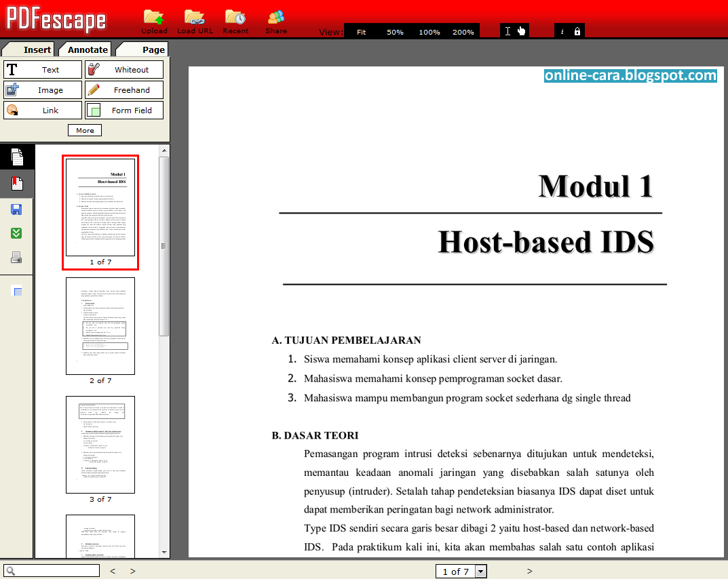Click "B. DASAR TEORI" heading

pyautogui.click(x=315, y=435)
